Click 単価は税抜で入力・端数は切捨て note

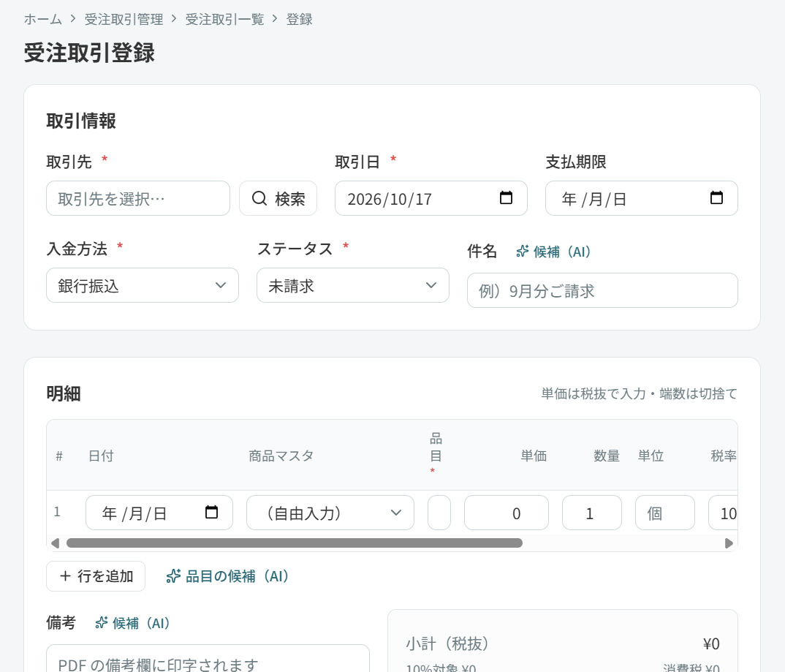point(640,393)
